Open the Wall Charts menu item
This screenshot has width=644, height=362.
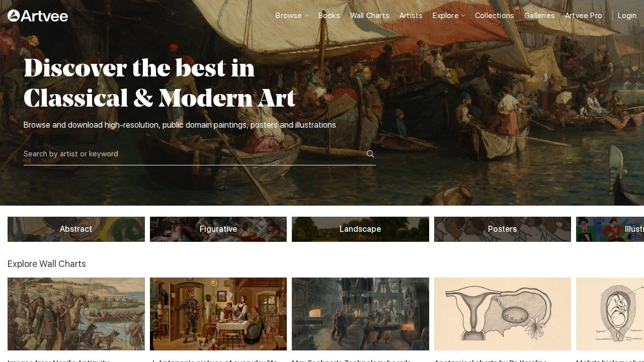click(370, 16)
